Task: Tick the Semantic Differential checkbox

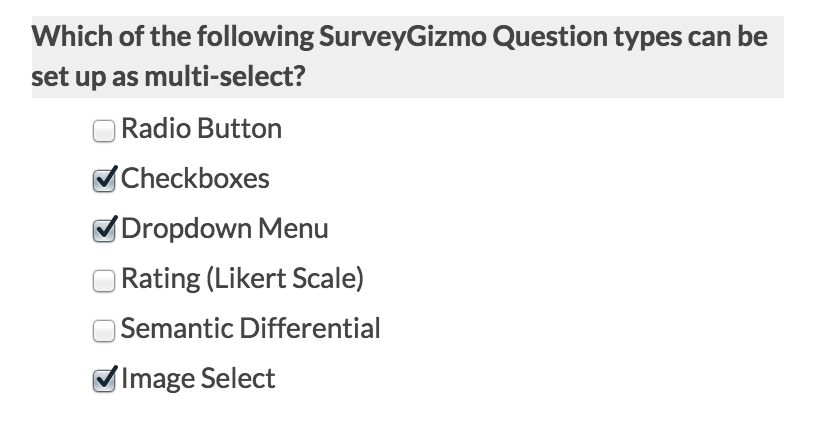Action: pos(103,330)
